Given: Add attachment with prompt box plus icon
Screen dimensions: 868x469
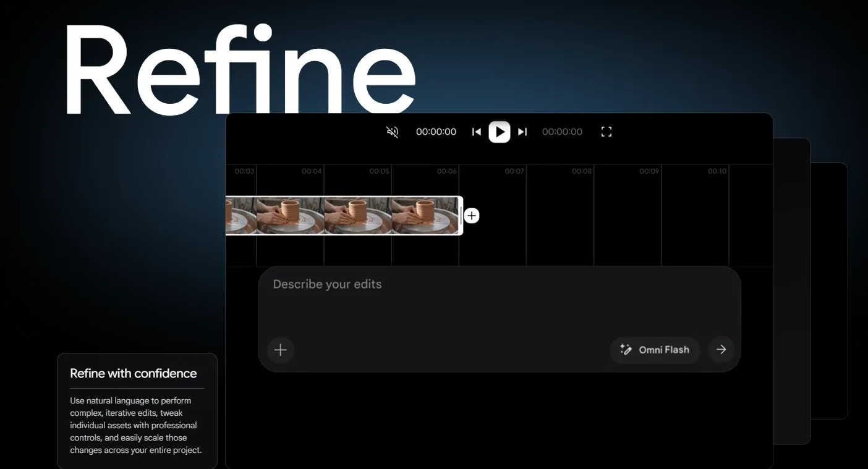Looking at the screenshot, I should pos(281,350).
